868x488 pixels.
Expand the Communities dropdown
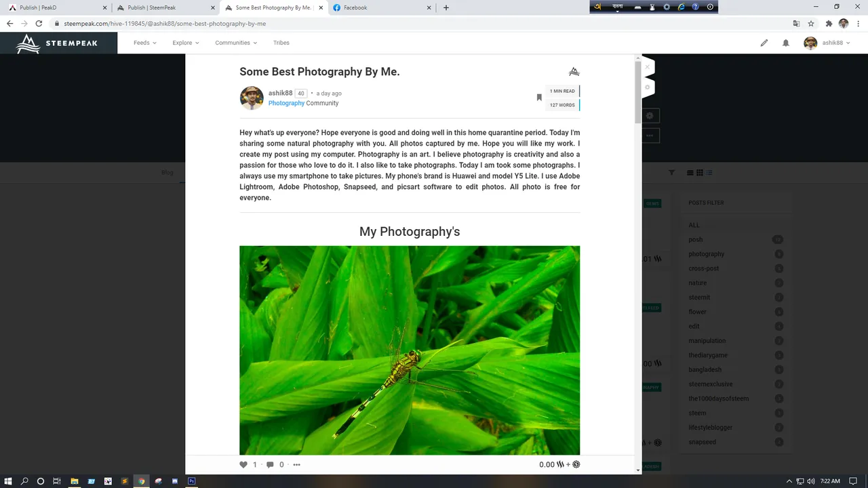click(x=235, y=43)
